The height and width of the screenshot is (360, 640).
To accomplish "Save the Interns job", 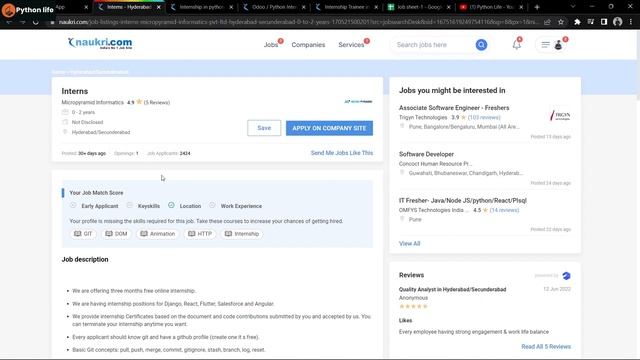I will (264, 128).
